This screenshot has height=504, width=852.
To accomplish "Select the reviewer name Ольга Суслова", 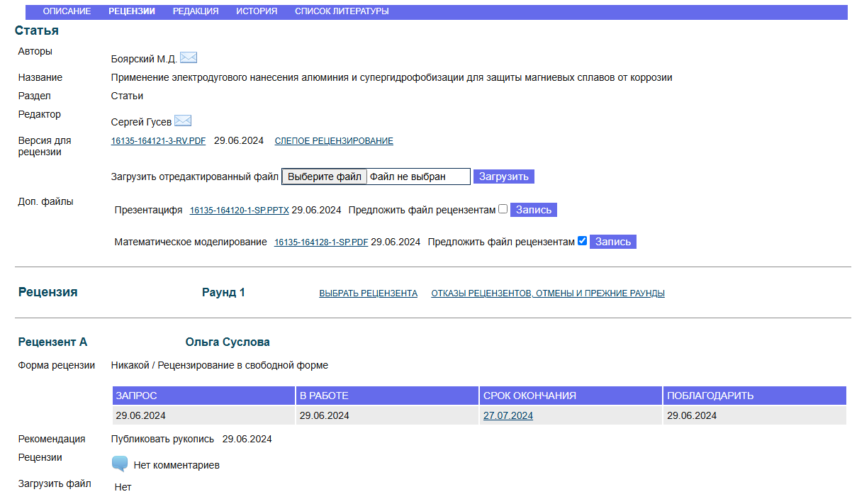I will click(x=228, y=342).
